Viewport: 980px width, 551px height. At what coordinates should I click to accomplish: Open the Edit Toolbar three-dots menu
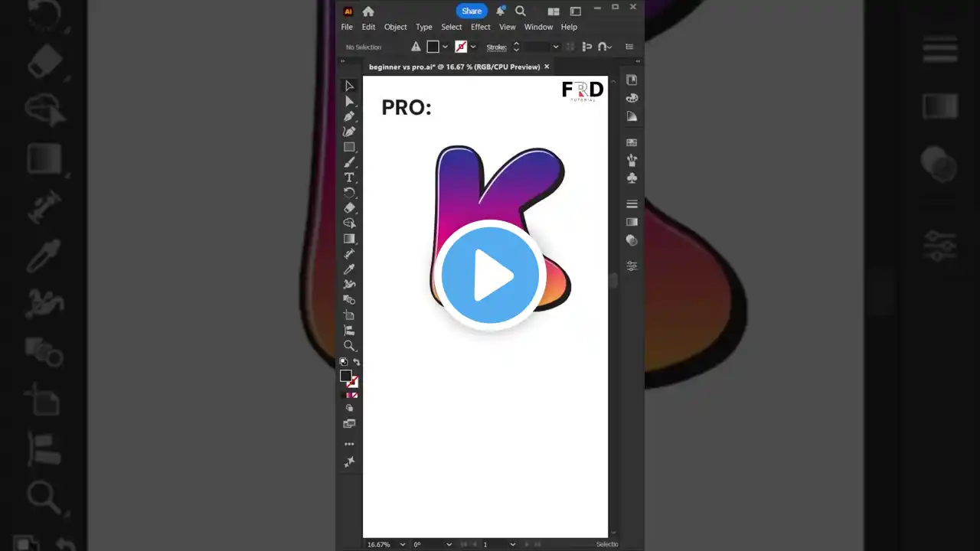click(349, 444)
